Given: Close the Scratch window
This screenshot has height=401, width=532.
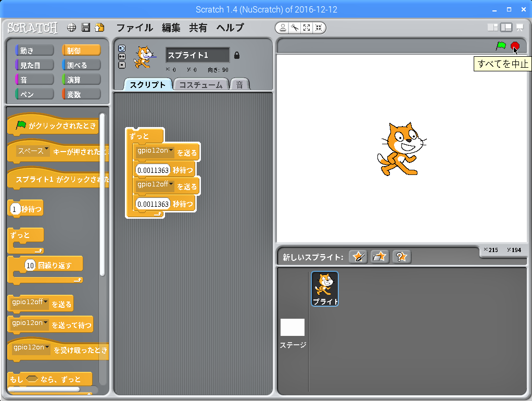Looking at the screenshot, I should point(524,9).
